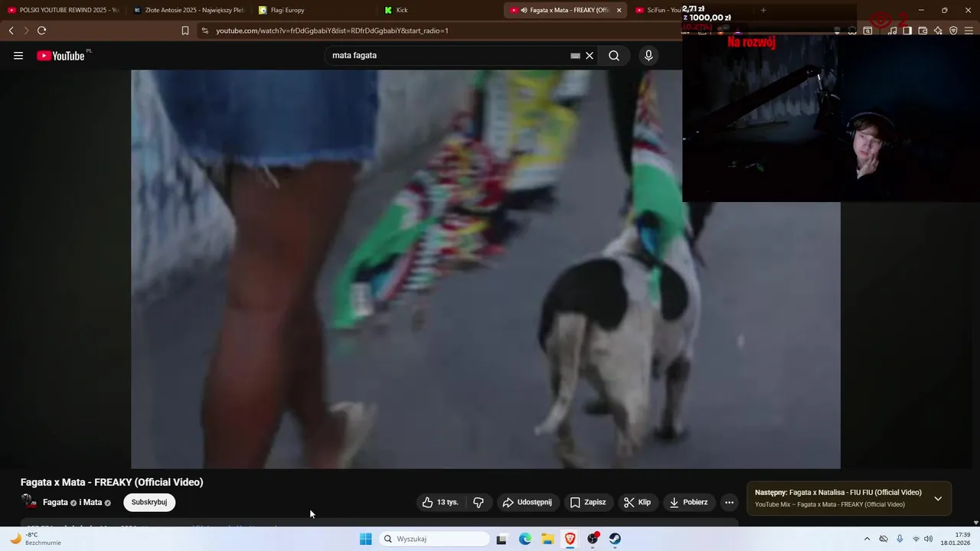
Task: Bookmark this page using bookmark icon
Action: (185, 31)
